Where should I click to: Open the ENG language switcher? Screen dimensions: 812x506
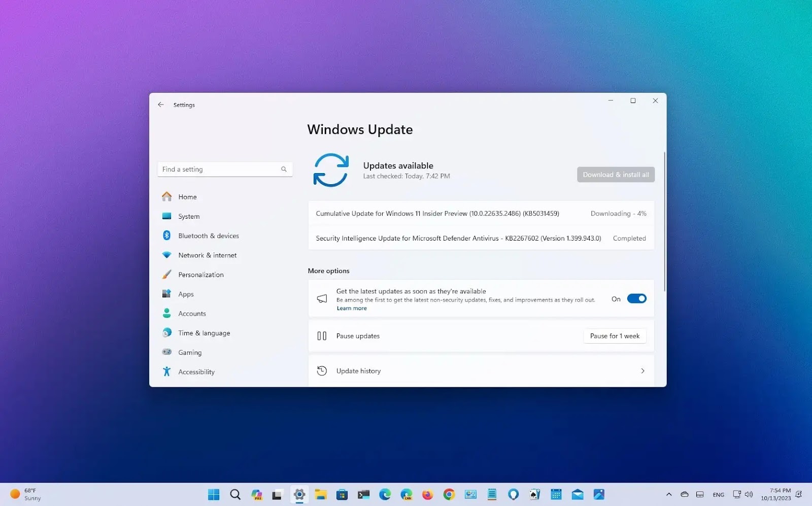pyautogui.click(x=719, y=495)
